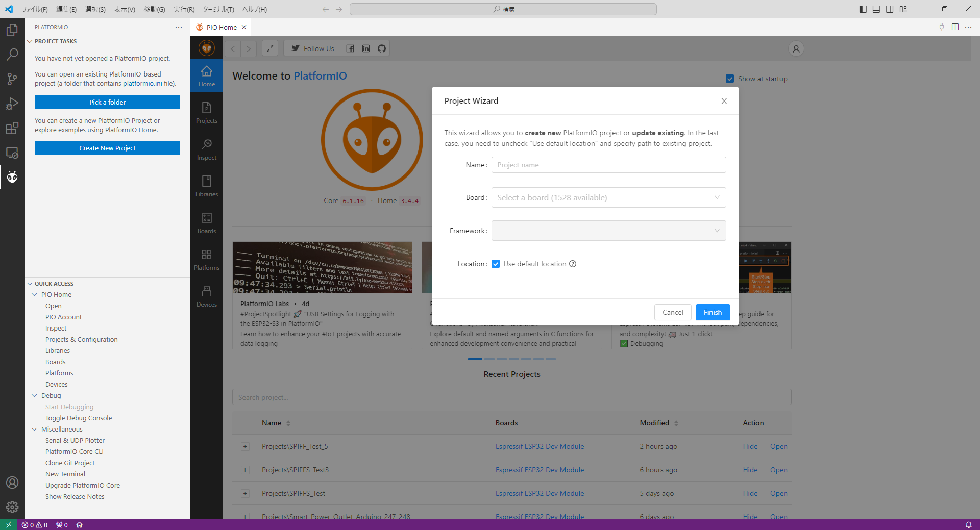Uncheck Use default location checkbox

point(496,264)
